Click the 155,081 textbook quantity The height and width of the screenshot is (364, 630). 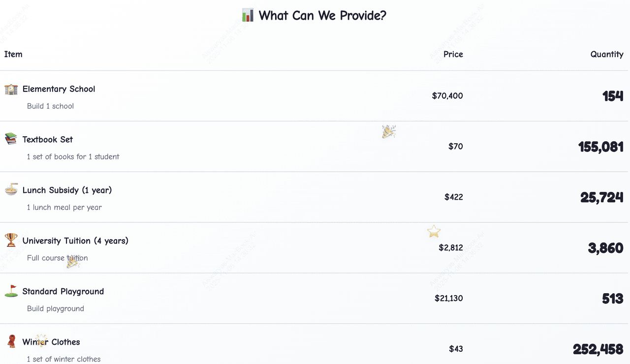(x=601, y=147)
